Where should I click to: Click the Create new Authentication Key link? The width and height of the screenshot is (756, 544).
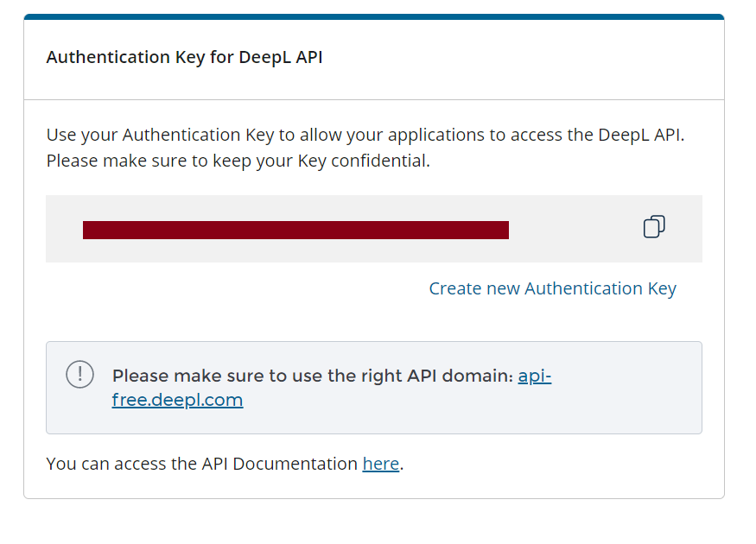(x=553, y=288)
